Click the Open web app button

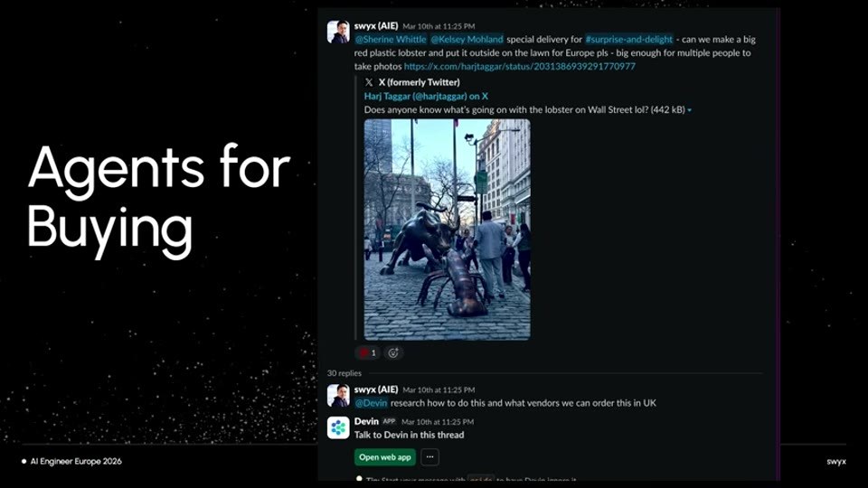[385, 457]
